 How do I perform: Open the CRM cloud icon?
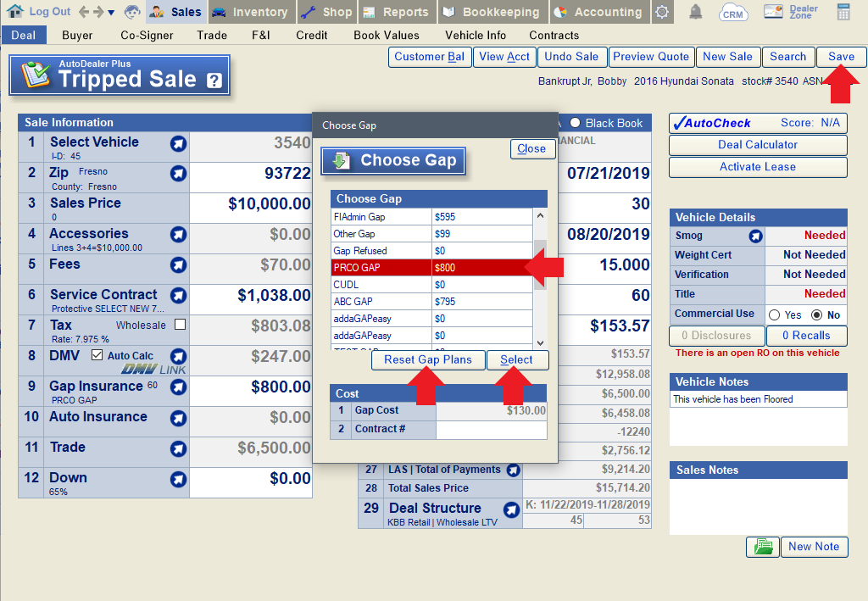coord(733,12)
